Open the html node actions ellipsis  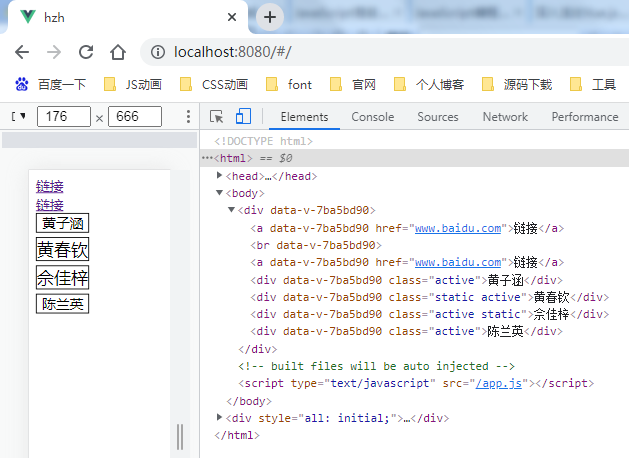point(207,158)
